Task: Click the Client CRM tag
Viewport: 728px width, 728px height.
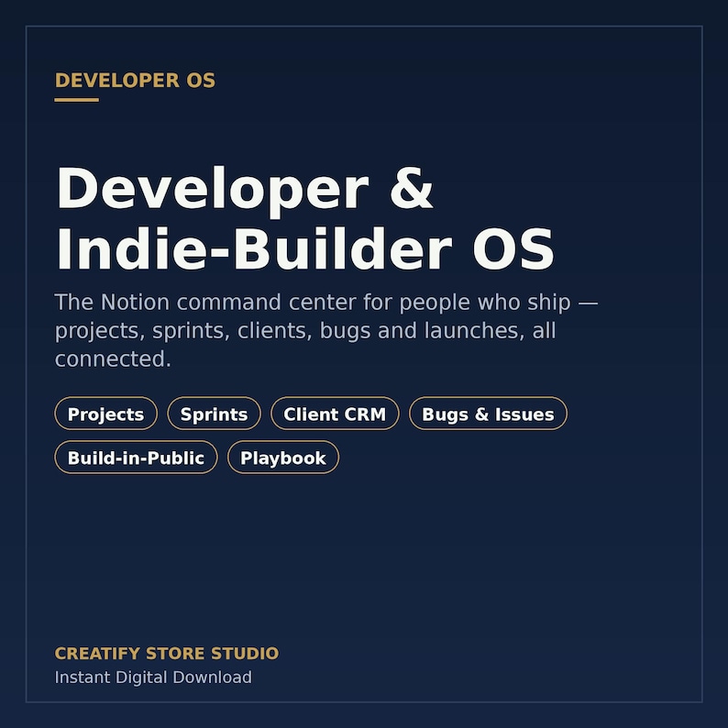Action: (335, 414)
